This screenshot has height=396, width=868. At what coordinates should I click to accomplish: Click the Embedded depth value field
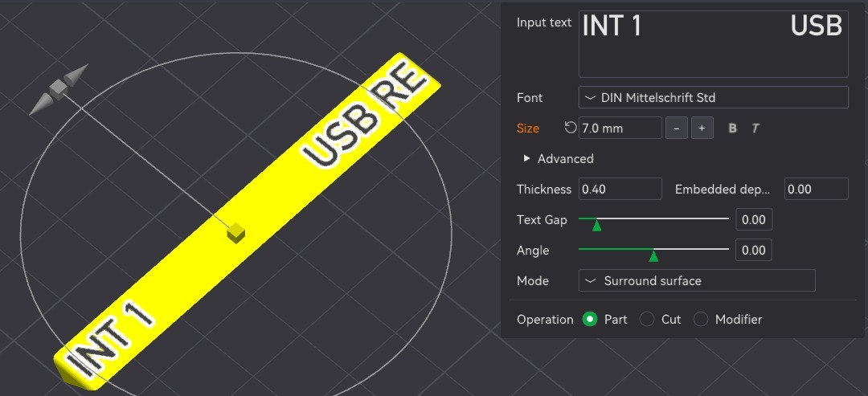pos(815,190)
